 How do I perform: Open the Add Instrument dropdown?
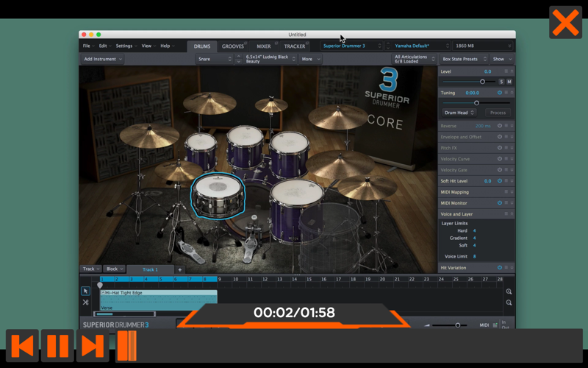point(103,59)
